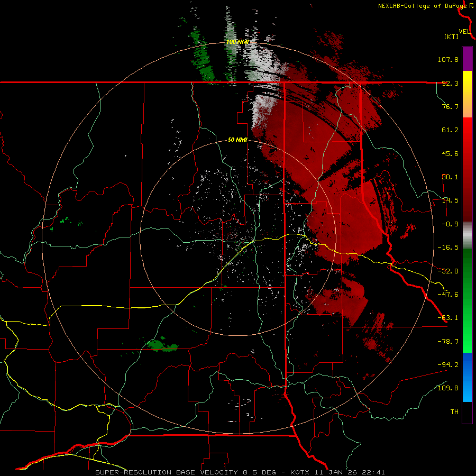Viewport: 476px width, 476px height.
Task: Click the 61.2 legend value
Action: click(x=450, y=130)
